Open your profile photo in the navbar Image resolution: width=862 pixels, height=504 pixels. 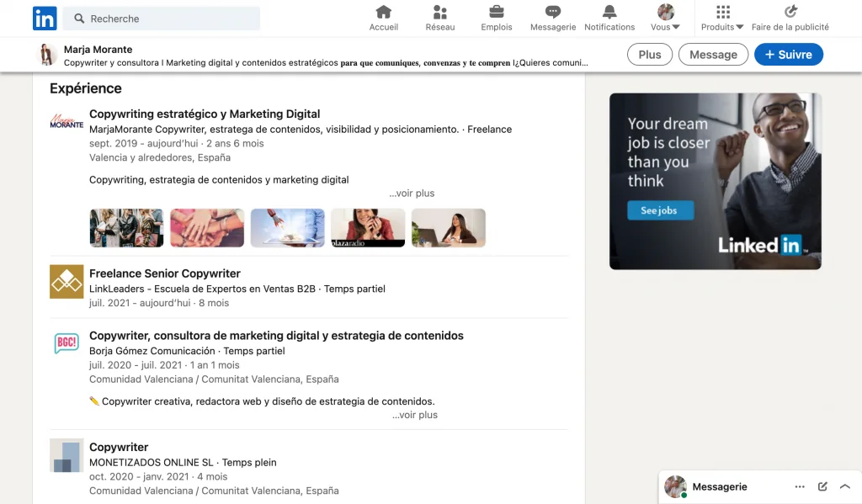(664, 12)
